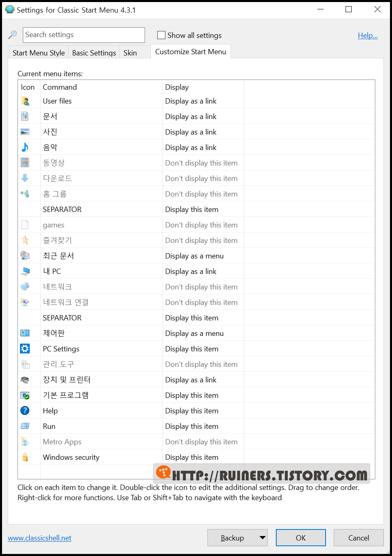This screenshot has width=392, height=556.
Task: Click the 장치 및 프린터 printer icon
Action: pos(25,379)
